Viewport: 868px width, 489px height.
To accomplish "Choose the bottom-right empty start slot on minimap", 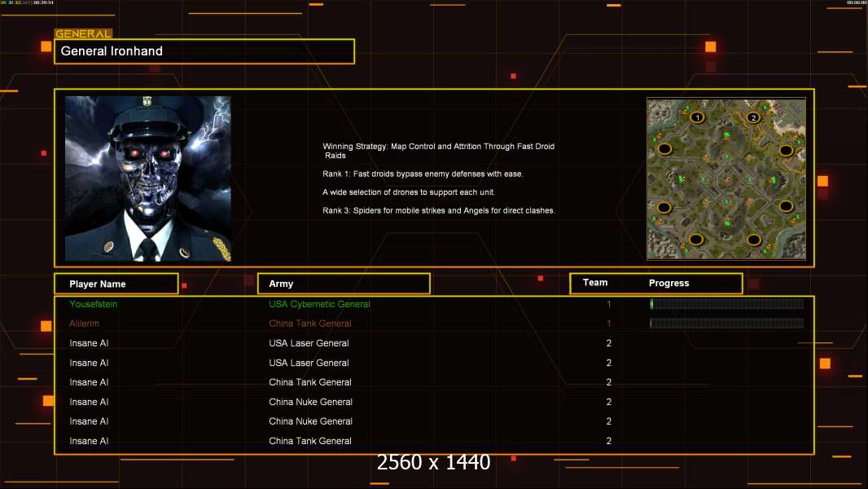I will pos(754,240).
